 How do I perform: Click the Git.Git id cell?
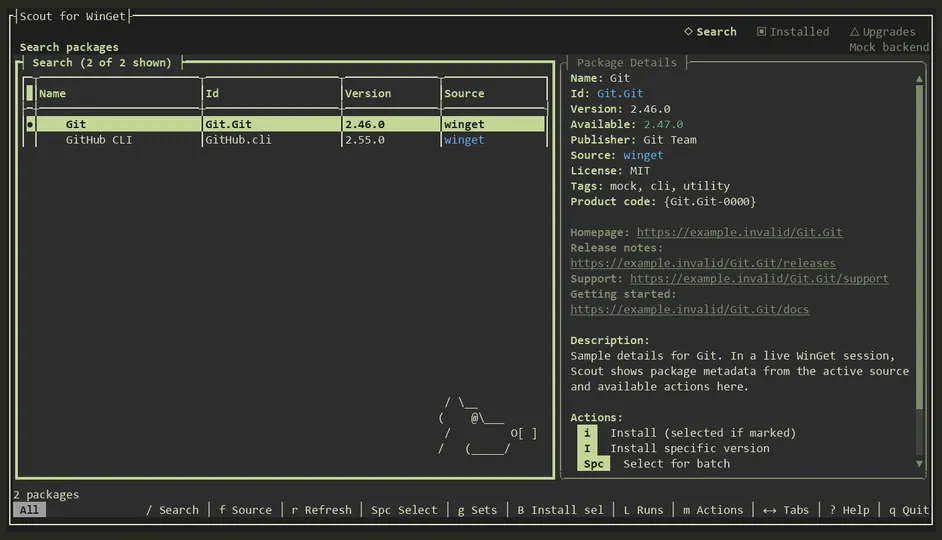[228, 124]
